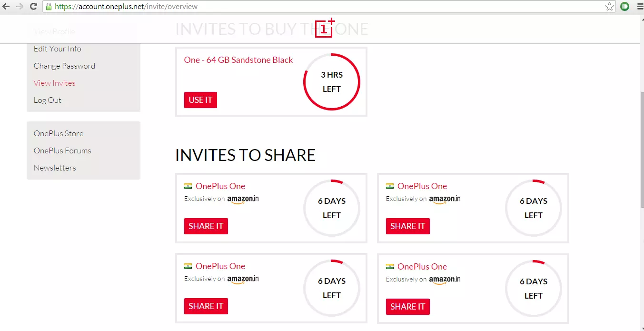Open OnePlus Store link

[59, 133]
